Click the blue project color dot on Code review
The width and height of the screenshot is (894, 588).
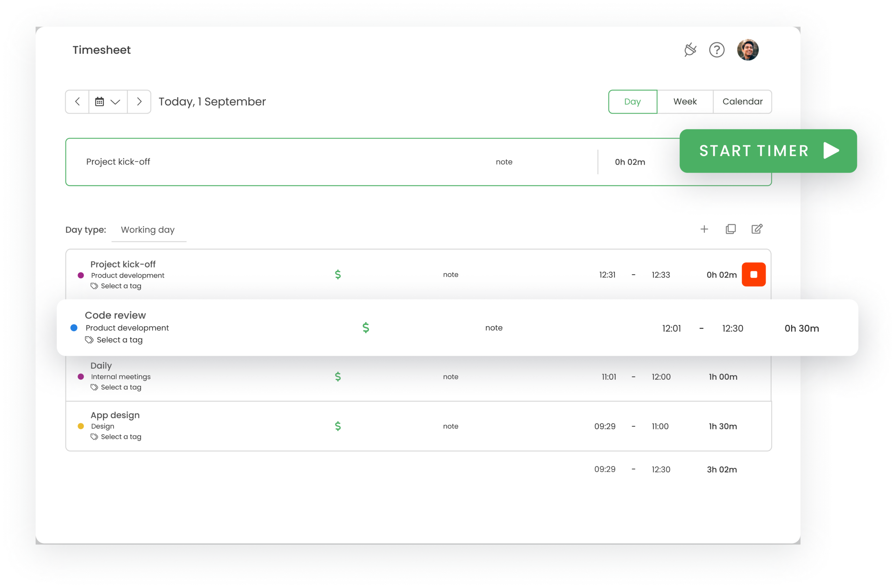point(74,328)
